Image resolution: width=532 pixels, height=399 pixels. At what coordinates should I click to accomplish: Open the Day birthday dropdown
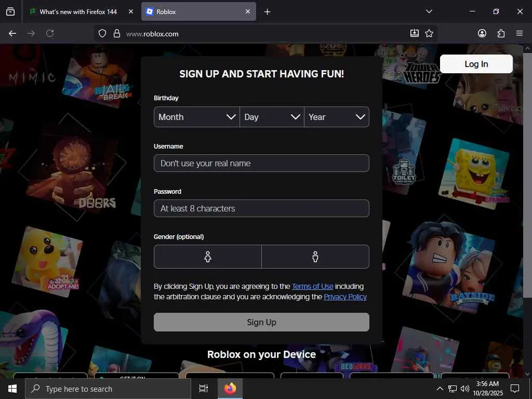tap(272, 117)
